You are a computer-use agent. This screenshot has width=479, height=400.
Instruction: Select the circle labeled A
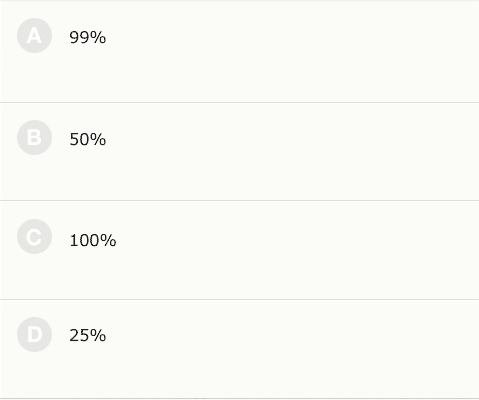(x=34, y=36)
